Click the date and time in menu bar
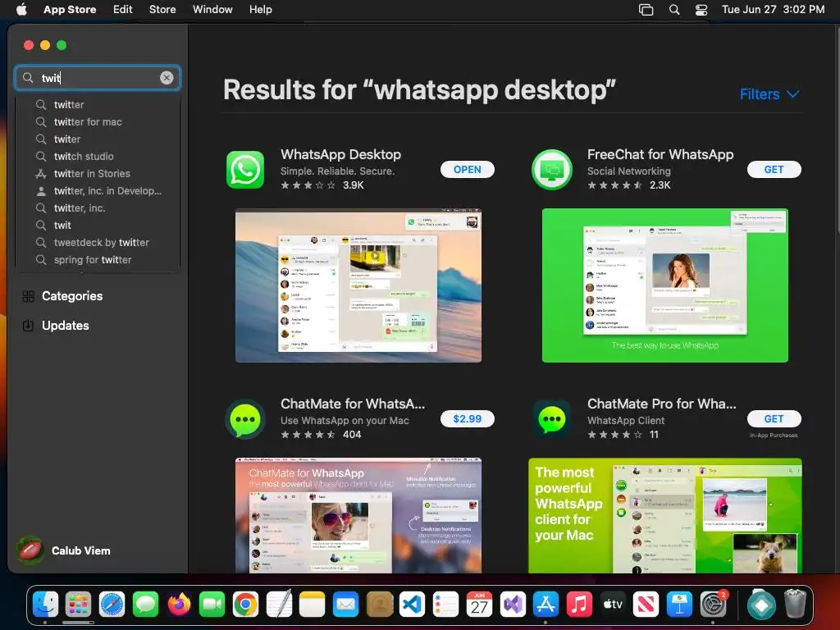840x630 pixels. tap(773, 9)
